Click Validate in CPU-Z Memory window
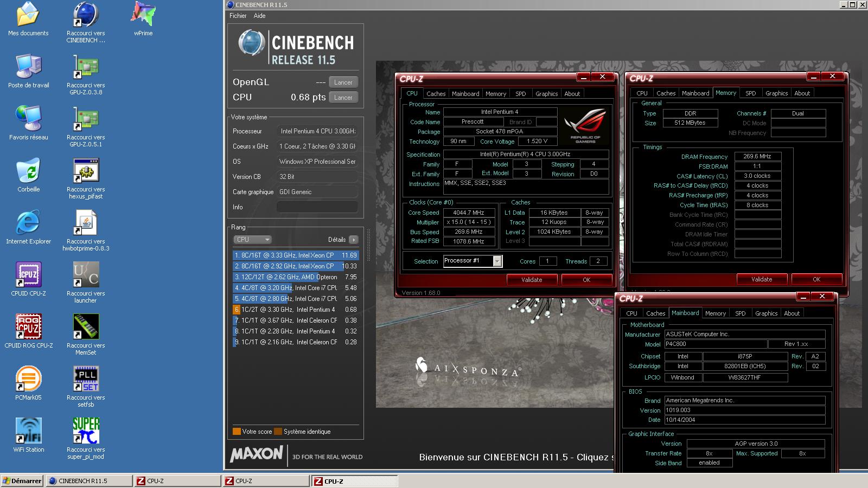This screenshot has height=488, width=868. [x=762, y=279]
